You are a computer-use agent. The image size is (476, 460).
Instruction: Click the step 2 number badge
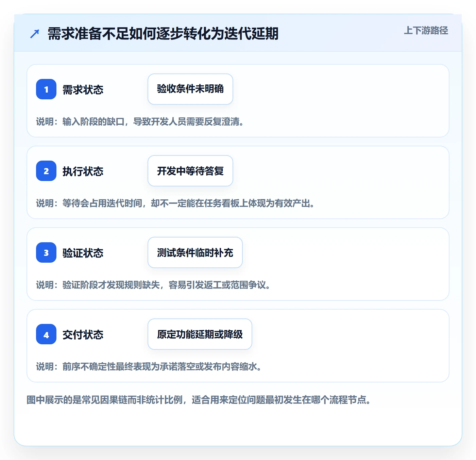click(x=46, y=171)
